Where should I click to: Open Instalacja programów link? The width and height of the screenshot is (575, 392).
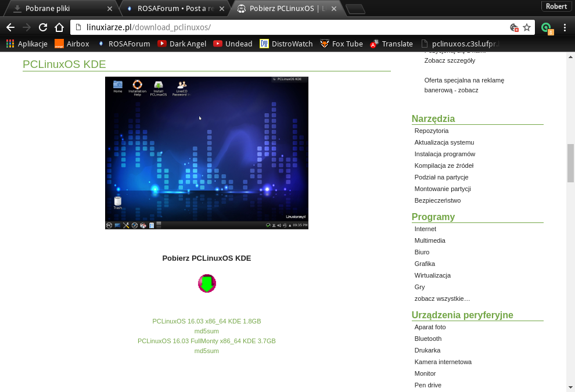tap(445, 154)
